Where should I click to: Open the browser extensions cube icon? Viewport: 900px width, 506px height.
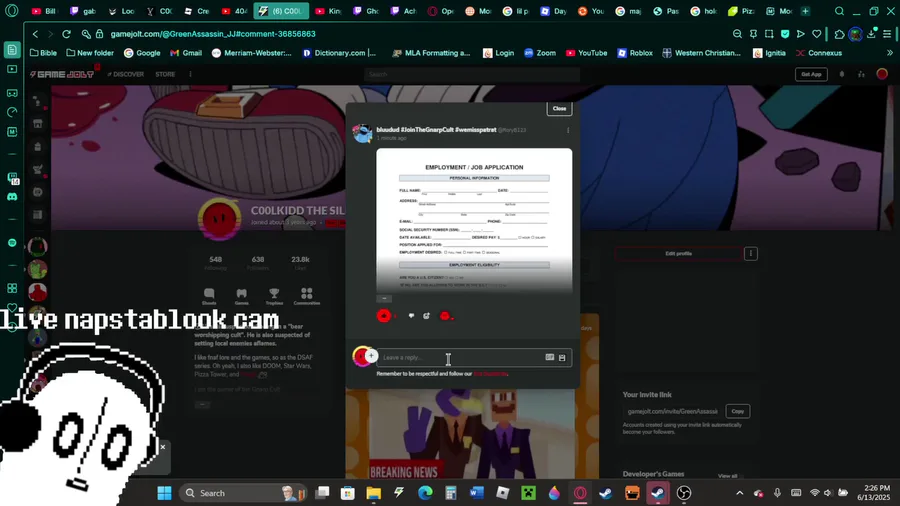[x=839, y=34]
